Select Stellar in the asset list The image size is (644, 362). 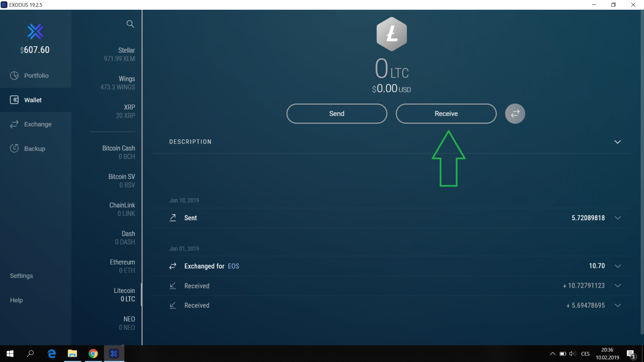pos(119,54)
